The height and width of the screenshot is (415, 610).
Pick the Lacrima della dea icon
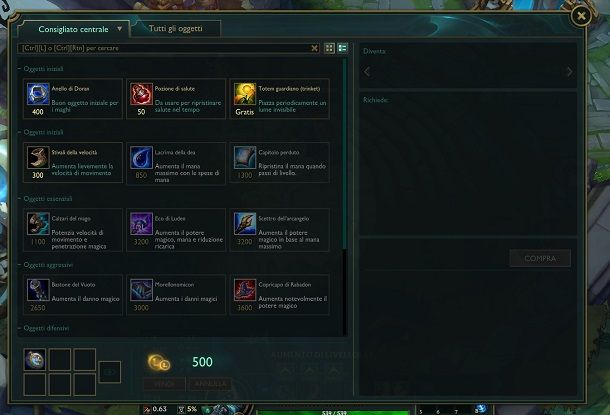tap(141, 158)
